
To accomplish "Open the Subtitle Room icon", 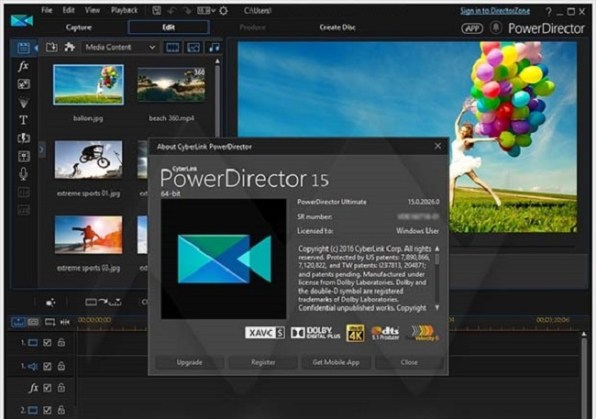I will (24, 210).
